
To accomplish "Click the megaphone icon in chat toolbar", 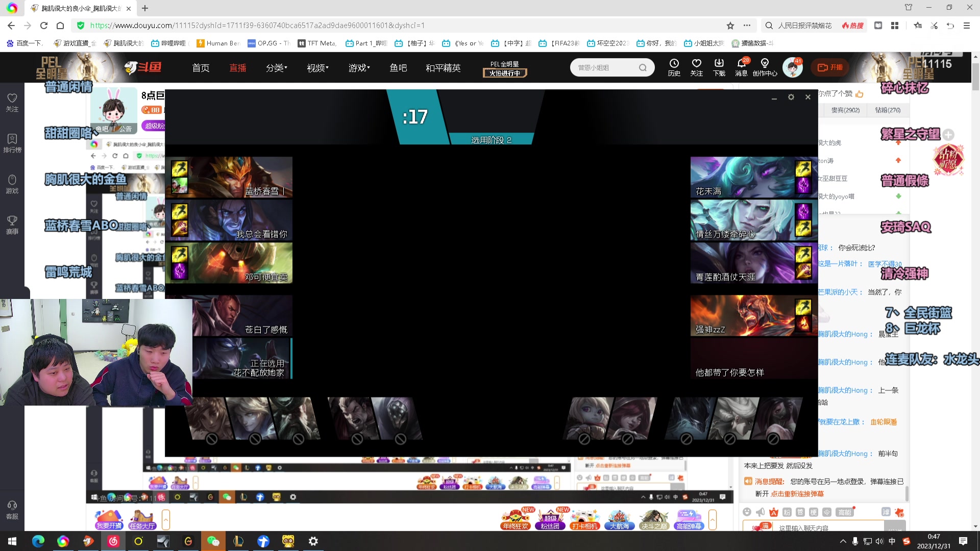I will click(761, 512).
